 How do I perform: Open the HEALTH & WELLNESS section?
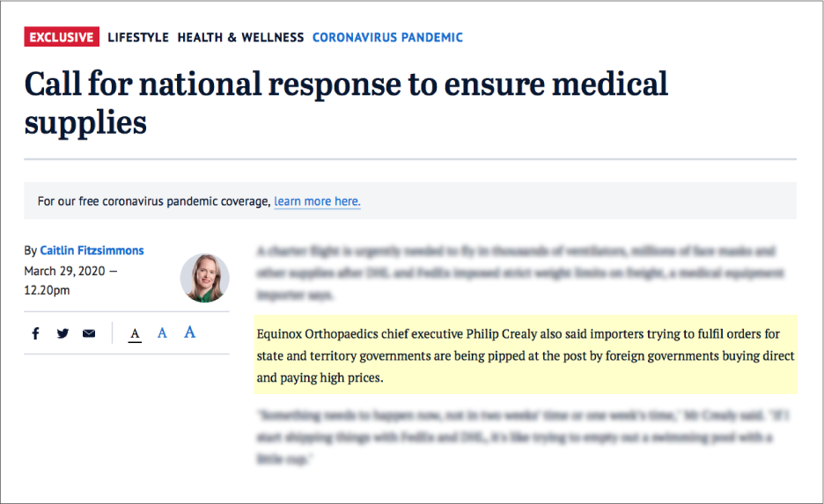240,37
